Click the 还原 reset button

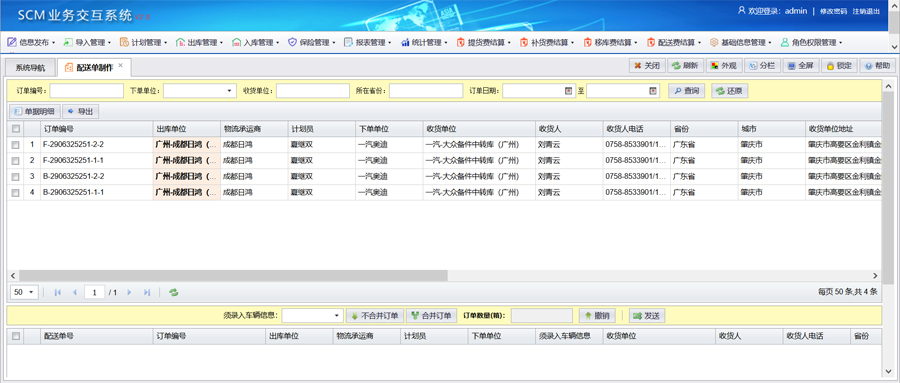tap(730, 91)
